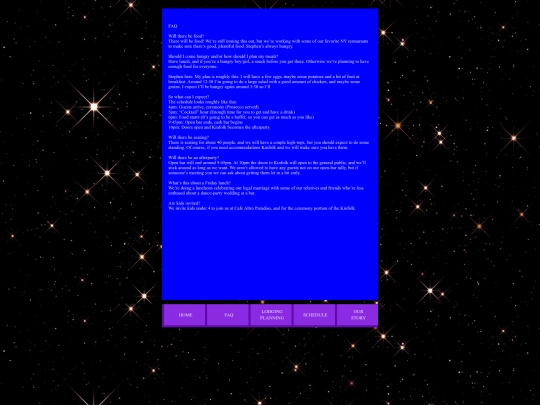Click the 'What's this about a Friday lunch?' question

(199, 183)
